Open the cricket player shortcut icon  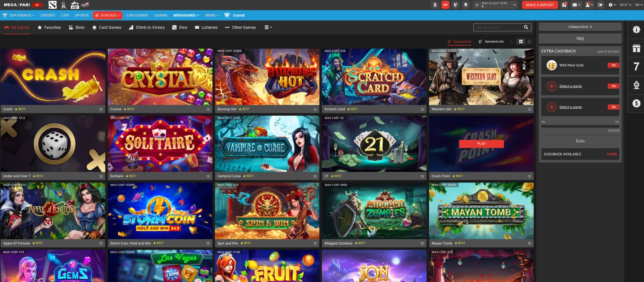pos(64,5)
